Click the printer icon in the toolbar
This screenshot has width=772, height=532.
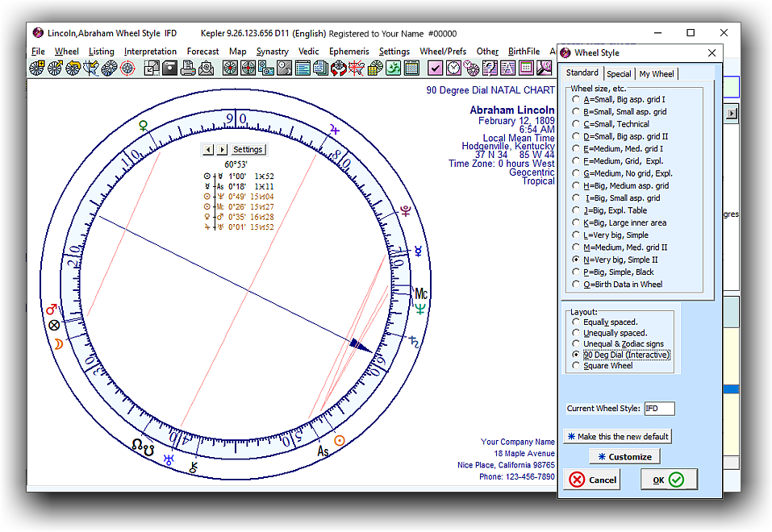tap(187, 68)
